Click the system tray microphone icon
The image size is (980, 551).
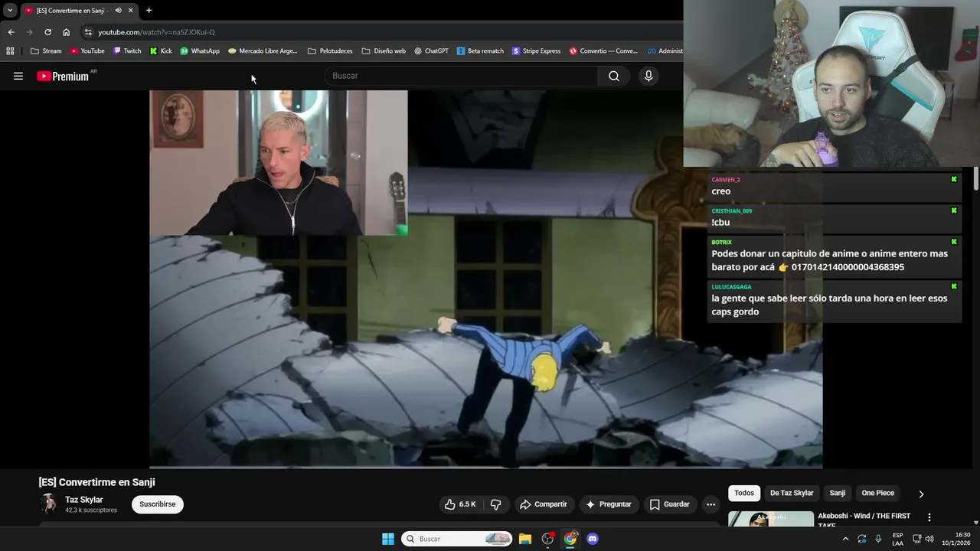click(x=878, y=539)
